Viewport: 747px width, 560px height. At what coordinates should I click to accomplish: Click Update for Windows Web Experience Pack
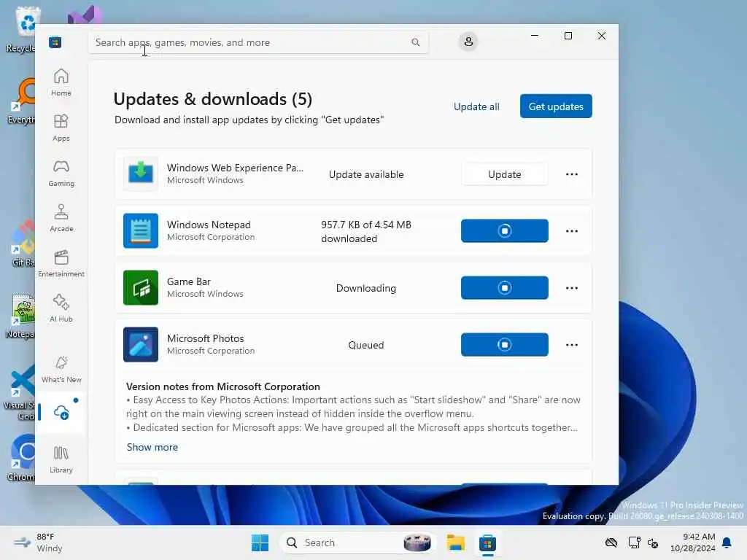(x=505, y=174)
